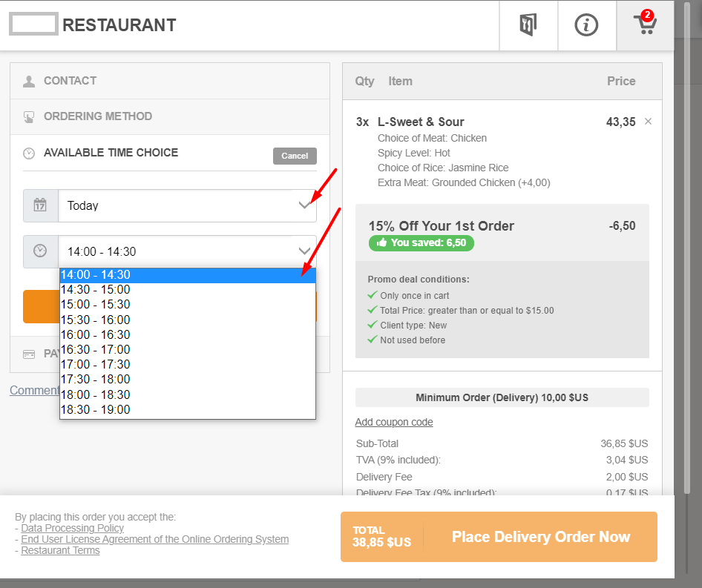Image resolution: width=702 pixels, height=588 pixels.
Task: Open the restaurant menu icon in header
Action: pos(528,25)
